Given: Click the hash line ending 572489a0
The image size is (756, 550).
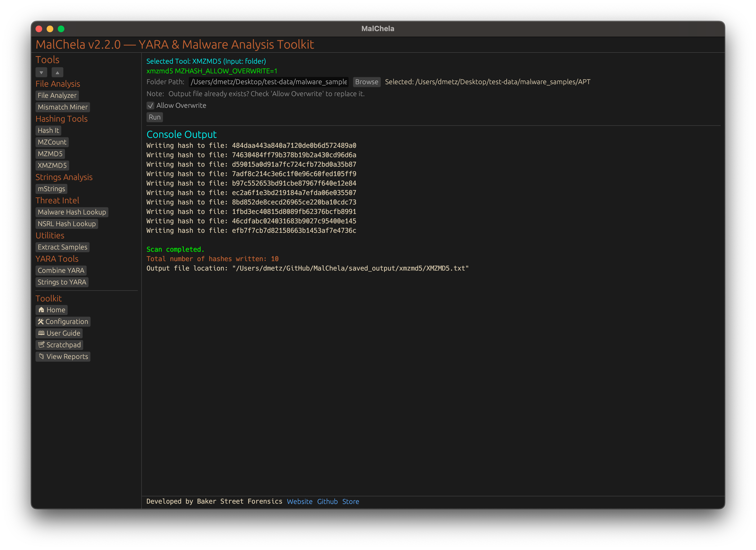Looking at the screenshot, I should pos(251,146).
